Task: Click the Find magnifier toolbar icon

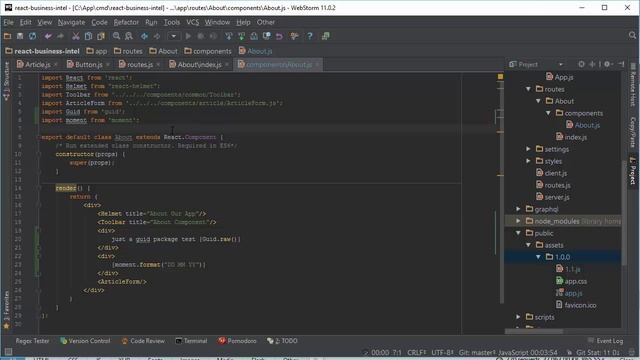Action: click(116, 36)
